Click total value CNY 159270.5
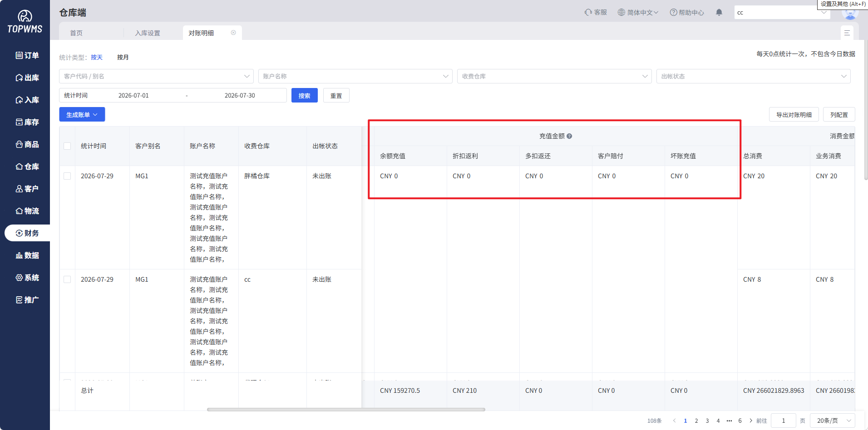The height and width of the screenshot is (430, 868). coord(400,391)
